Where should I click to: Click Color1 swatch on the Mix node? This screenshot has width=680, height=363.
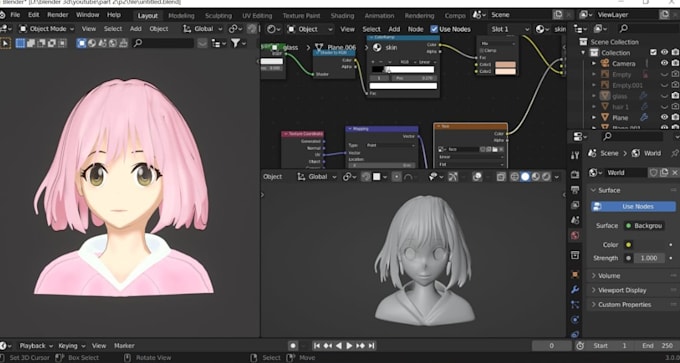pos(506,64)
